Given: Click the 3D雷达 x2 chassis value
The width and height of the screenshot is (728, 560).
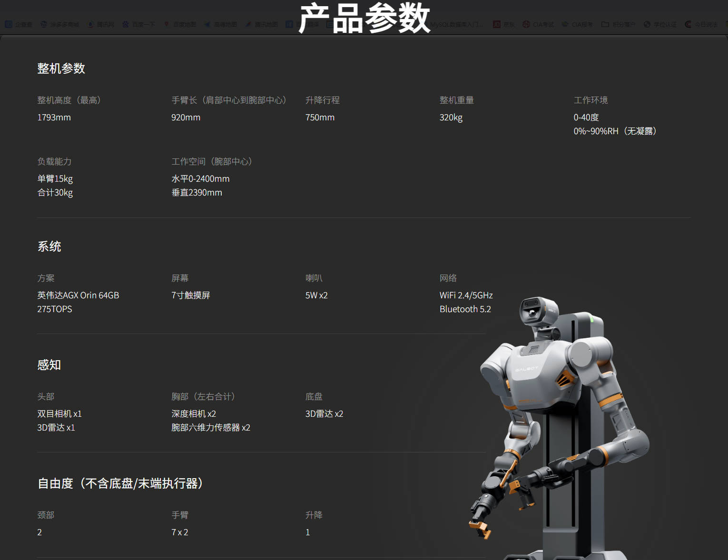Looking at the screenshot, I should (x=325, y=414).
